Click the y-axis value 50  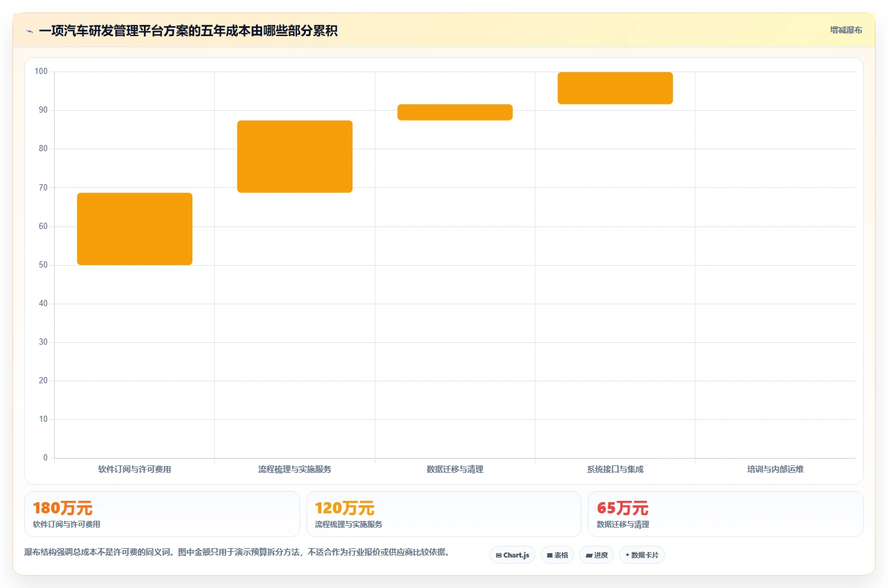43,265
